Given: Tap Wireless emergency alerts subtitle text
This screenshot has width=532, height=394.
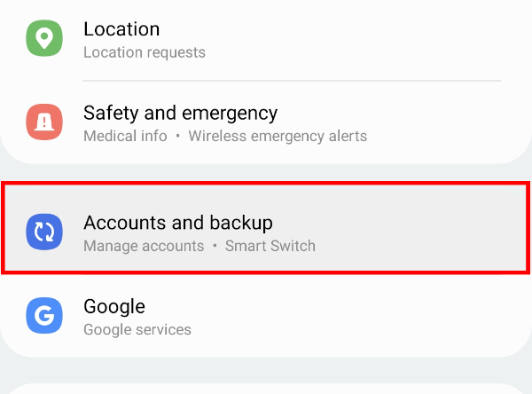Looking at the screenshot, I should 278,136.
